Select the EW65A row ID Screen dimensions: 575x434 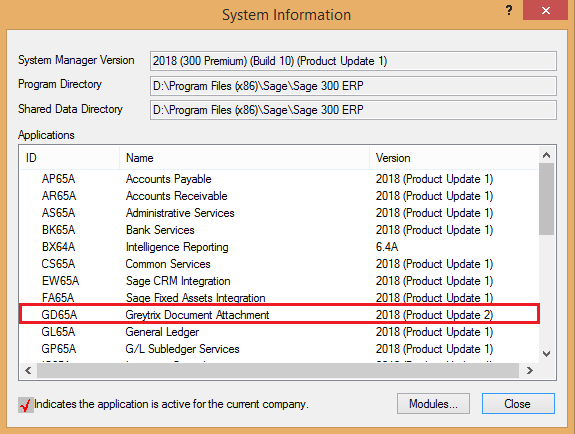click(x=60, y=281)
